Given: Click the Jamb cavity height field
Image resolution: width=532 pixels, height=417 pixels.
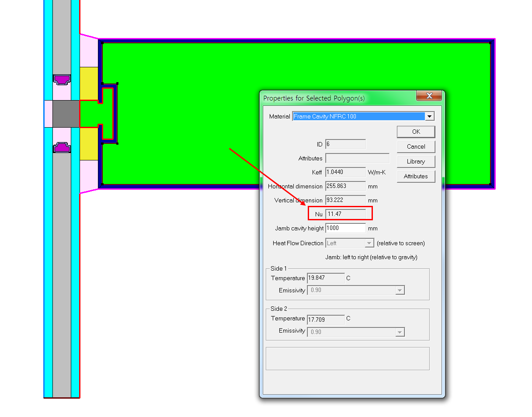Looking at the screenshot, I should (x=345, y=228).
